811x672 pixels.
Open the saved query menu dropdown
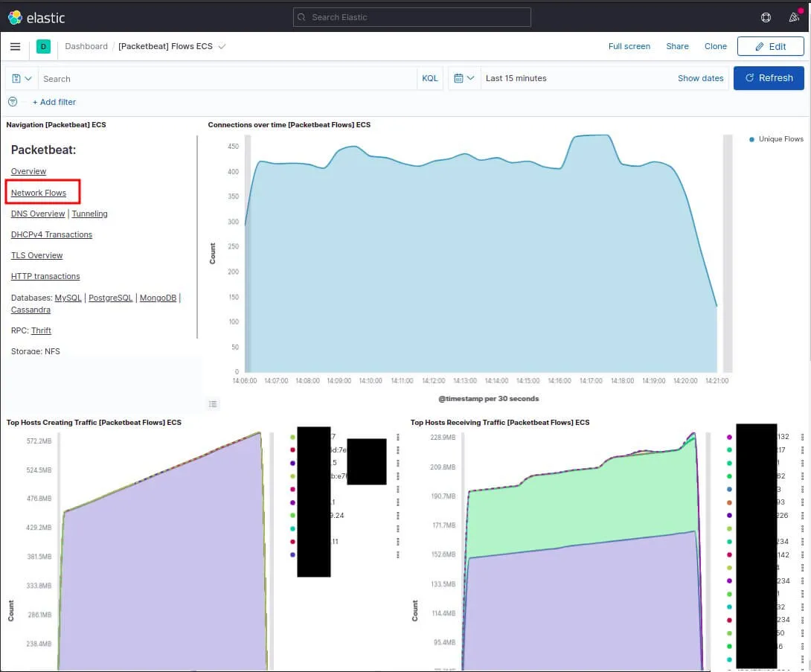(x=22, y=79)
